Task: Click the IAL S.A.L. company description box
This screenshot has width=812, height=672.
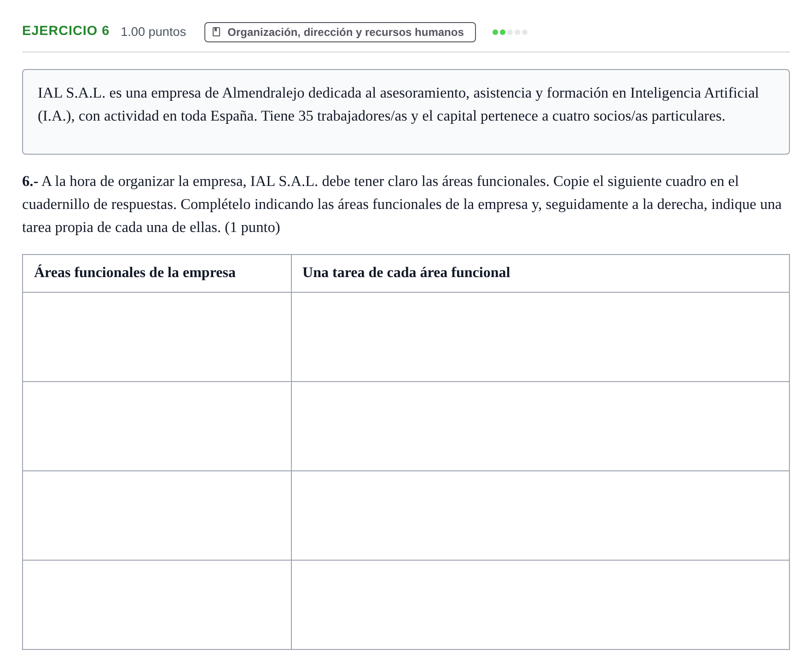Action: pyautogui.click(x=406, y=112)
